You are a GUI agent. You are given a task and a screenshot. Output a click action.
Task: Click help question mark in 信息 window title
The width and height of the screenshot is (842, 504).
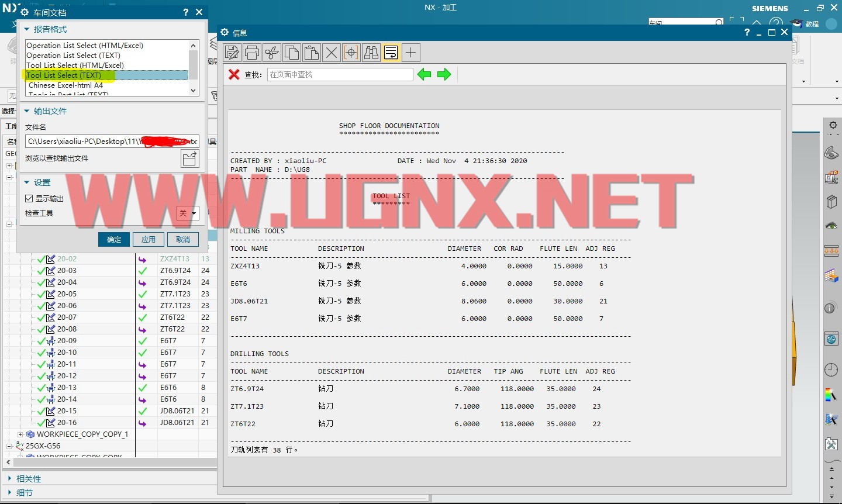tap(747, 33)
